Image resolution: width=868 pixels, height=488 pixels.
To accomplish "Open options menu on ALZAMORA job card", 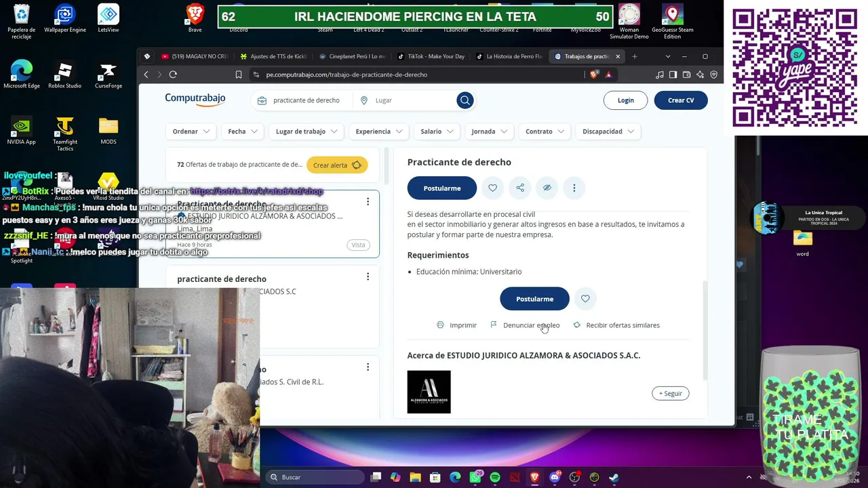I will coord(368,201).
